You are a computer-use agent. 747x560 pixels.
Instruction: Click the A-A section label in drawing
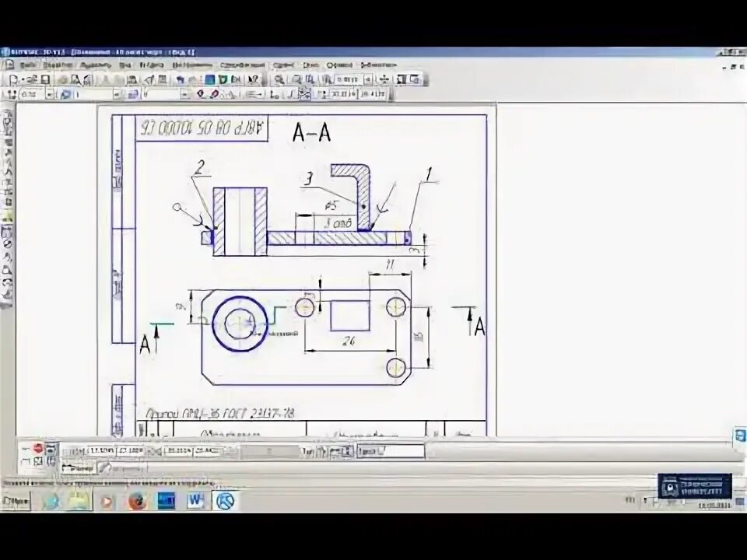click(311, 132)
